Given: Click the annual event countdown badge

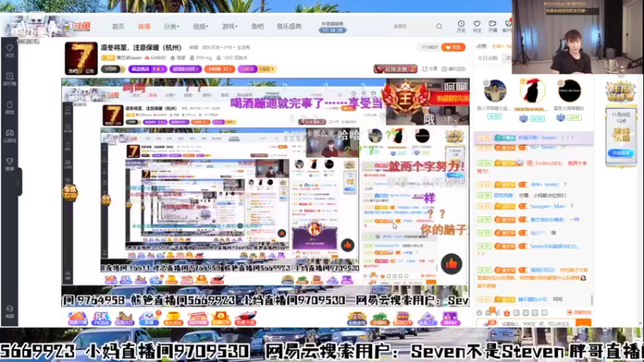Looking at the screenshot, I should click(x=332, y=27).
